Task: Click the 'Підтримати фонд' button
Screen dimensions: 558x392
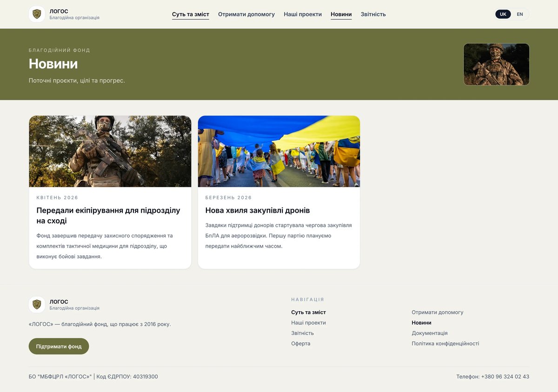Action: pos(59,346)
